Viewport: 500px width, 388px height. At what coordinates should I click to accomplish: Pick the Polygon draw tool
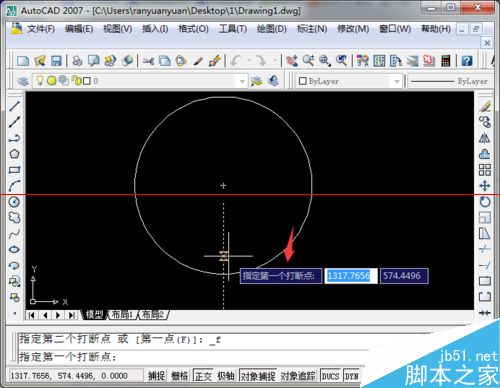click(x=14, y=154)
